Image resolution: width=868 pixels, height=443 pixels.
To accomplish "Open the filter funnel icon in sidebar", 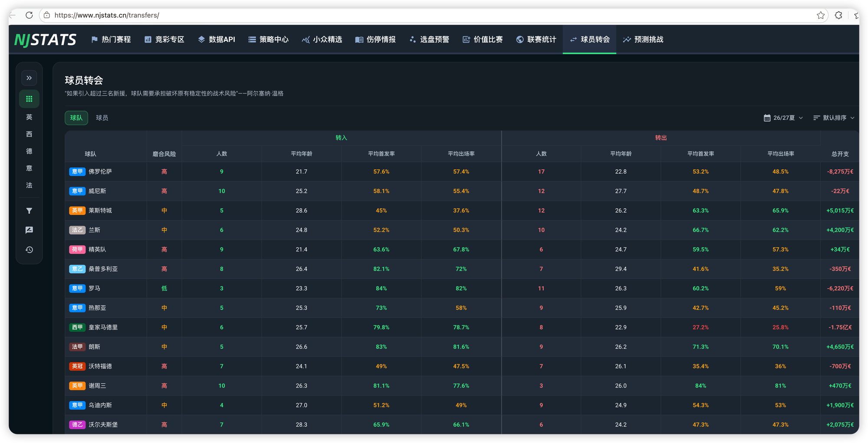I will tap(29, 211).
